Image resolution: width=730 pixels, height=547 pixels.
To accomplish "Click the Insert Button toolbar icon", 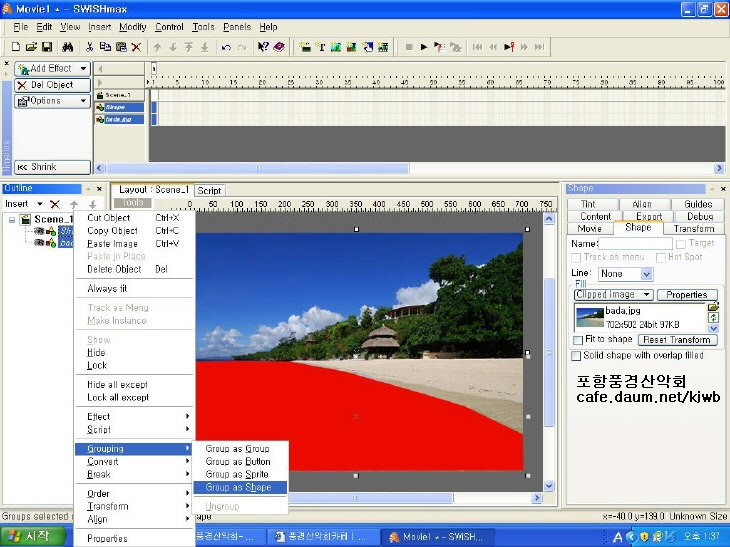I will tap(352, 47).
